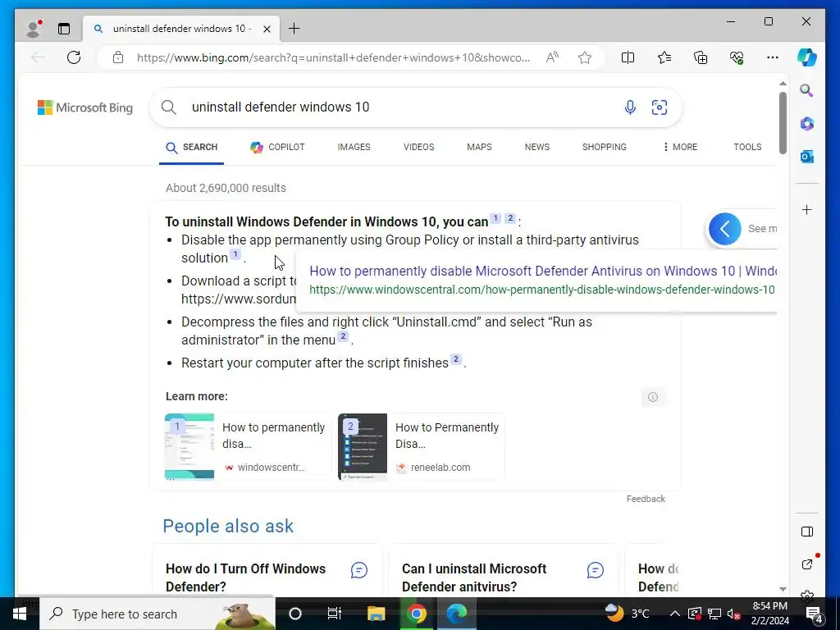
Task: Close the 'uninstall defender windows 10' tab
Action: click(x=267, y=29)
